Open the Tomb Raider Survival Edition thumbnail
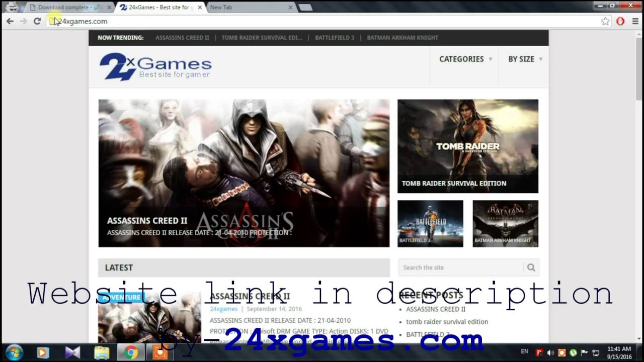Screen dimensions: 644x362 [x=468, y=146]
